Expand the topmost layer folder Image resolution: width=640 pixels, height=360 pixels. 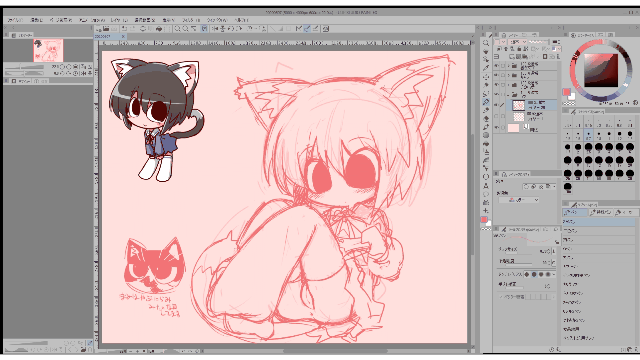tap(509, 65)
